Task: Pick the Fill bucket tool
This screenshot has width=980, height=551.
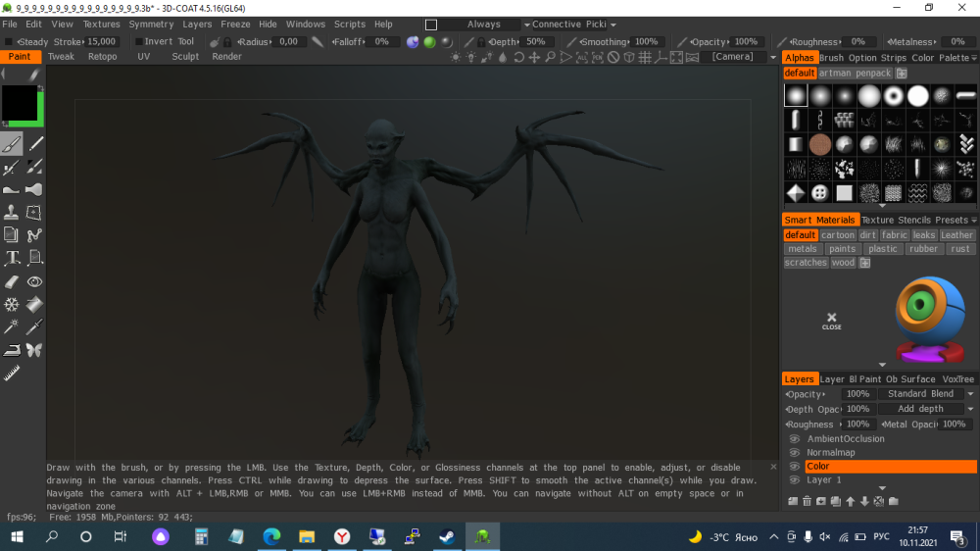Action: coord(34,304)
